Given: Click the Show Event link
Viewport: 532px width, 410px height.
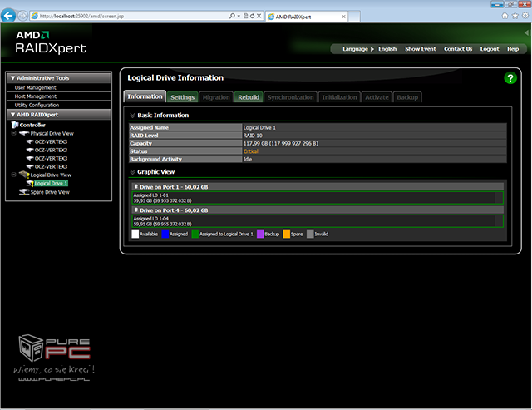Looking at the screenshot, I should click(x=421, y=49).
